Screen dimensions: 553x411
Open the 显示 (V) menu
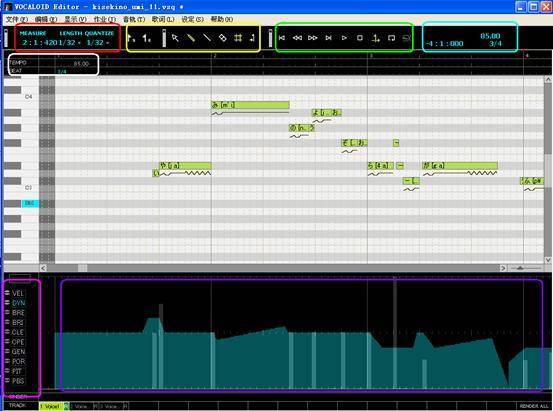(75, 19)
